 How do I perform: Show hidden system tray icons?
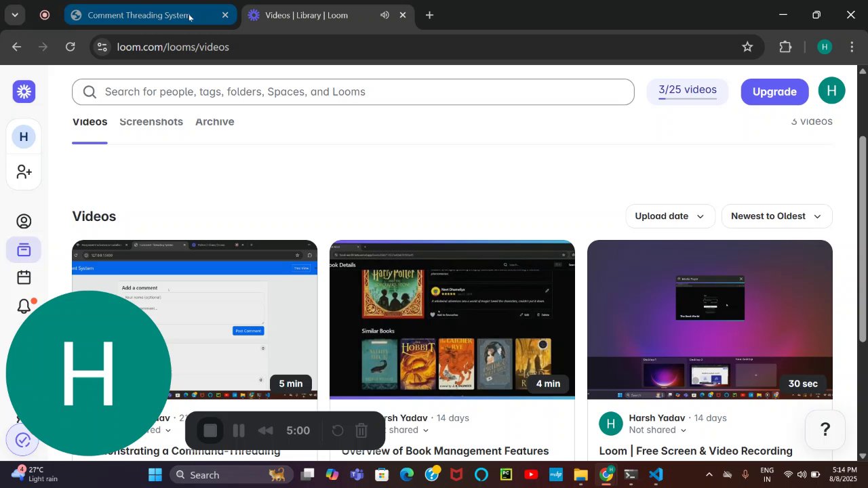click(709, 474)
